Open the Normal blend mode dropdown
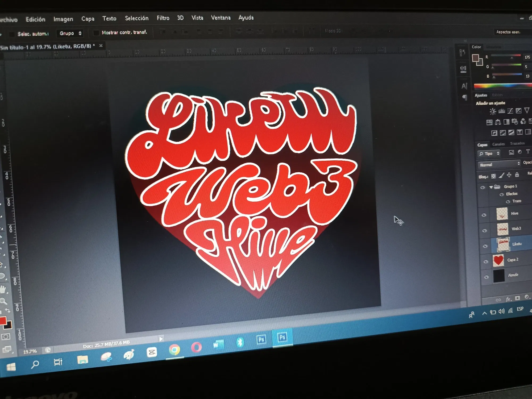 pos(499,164)
